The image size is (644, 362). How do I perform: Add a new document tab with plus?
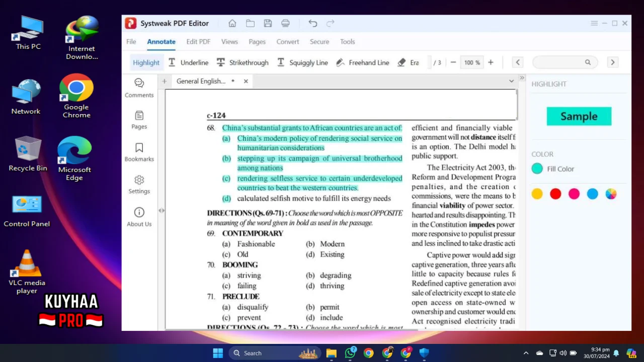click(x=164, y=81)
